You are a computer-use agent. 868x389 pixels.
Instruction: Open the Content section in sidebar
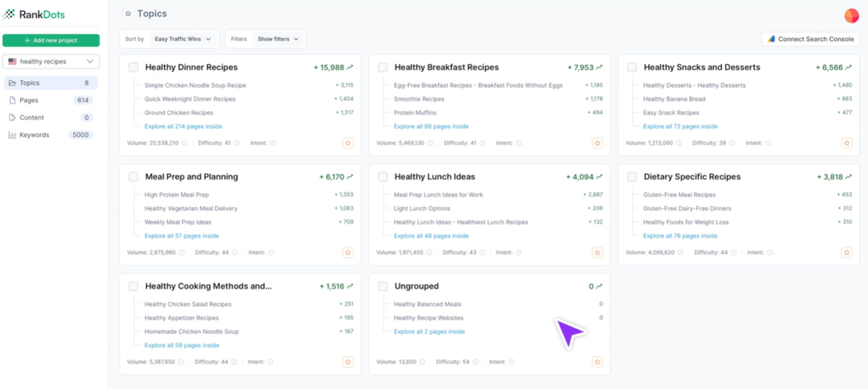tap(51, 117)
